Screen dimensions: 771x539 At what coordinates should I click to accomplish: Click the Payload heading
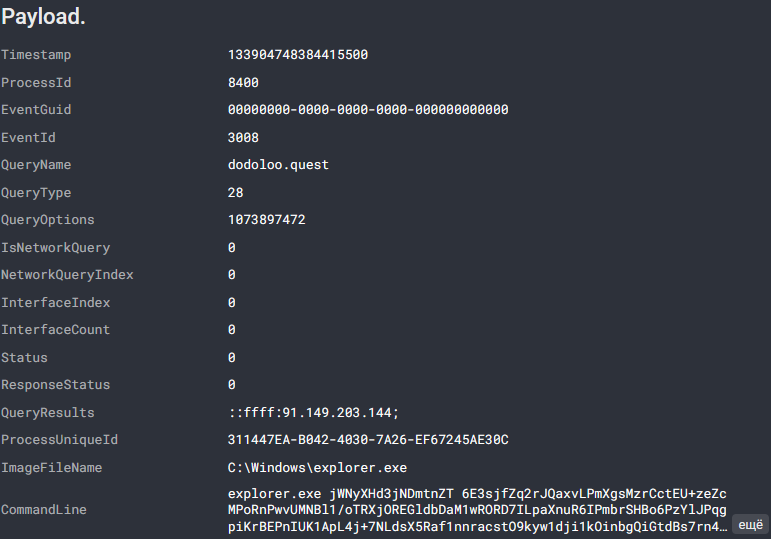click(x=42, y=18)
